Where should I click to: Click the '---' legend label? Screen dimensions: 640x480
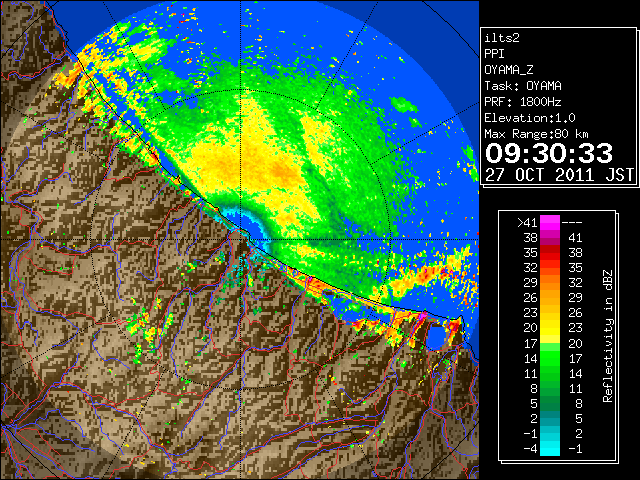572,223
